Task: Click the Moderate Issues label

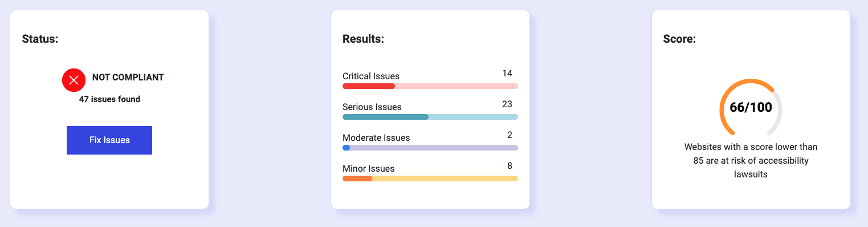Action: [376, 138]
